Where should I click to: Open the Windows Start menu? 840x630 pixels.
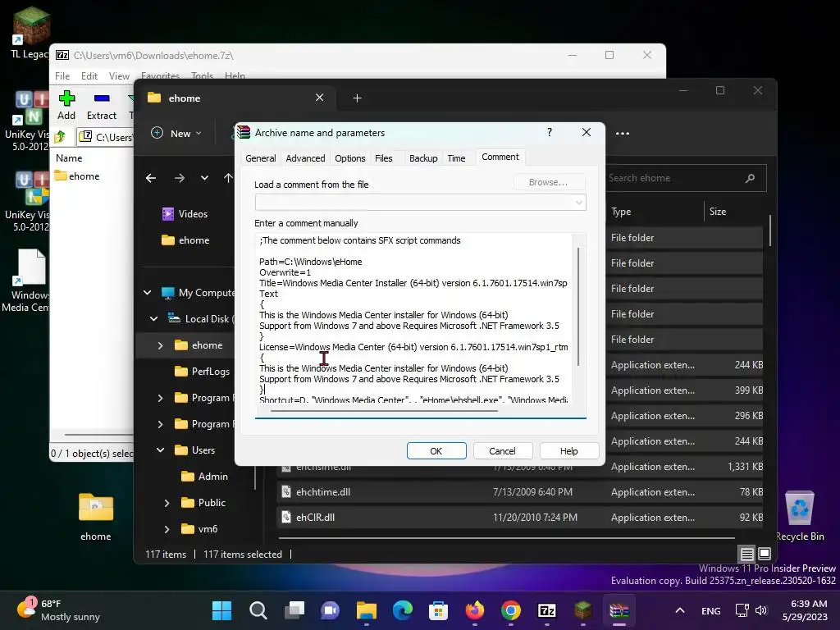pos(221,610)
